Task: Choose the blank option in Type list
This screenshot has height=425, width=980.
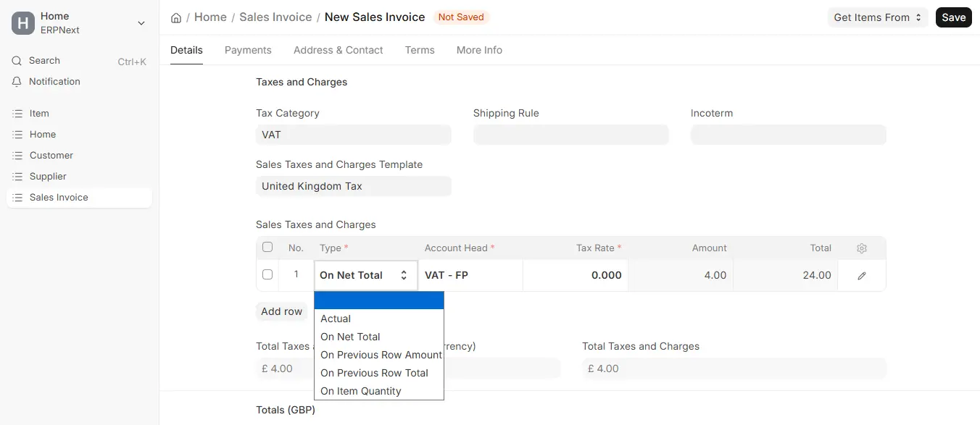Action: coord(379,300)
